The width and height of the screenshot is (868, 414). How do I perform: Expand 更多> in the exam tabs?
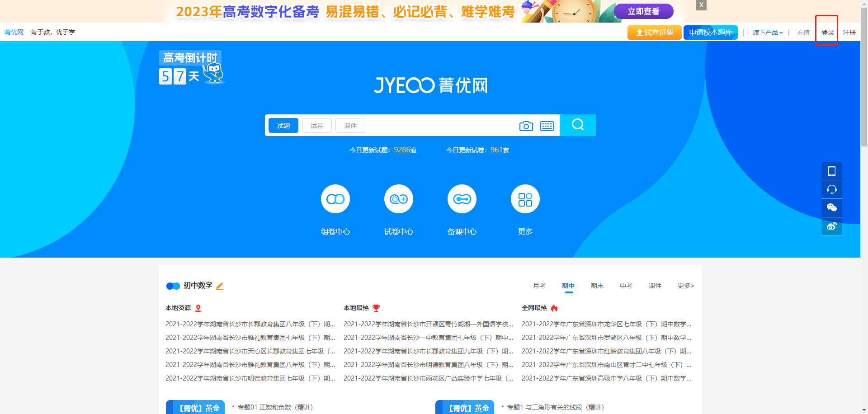pyautogui.click(x=685, y=286)
